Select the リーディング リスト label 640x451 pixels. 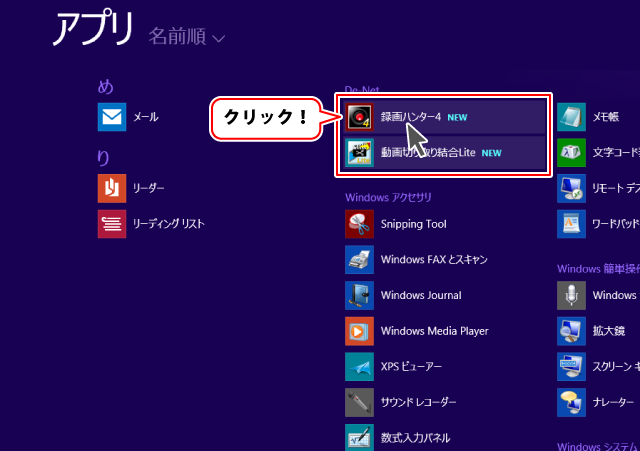169,224
